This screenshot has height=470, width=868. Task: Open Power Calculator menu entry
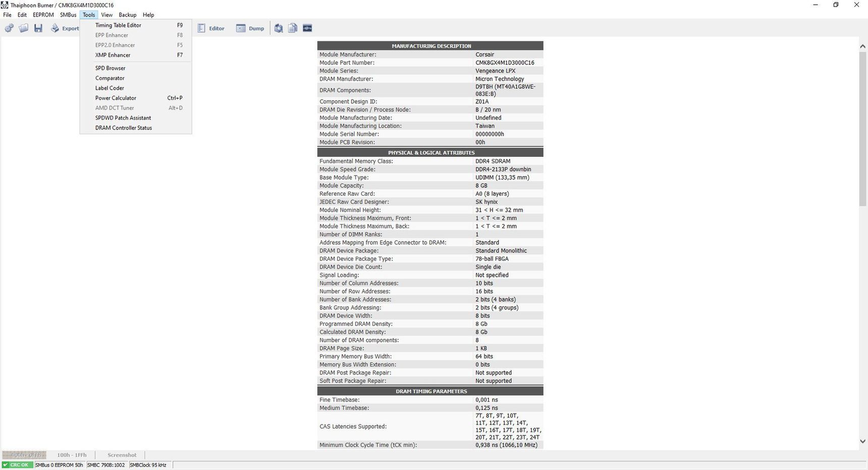click(136, 98)
